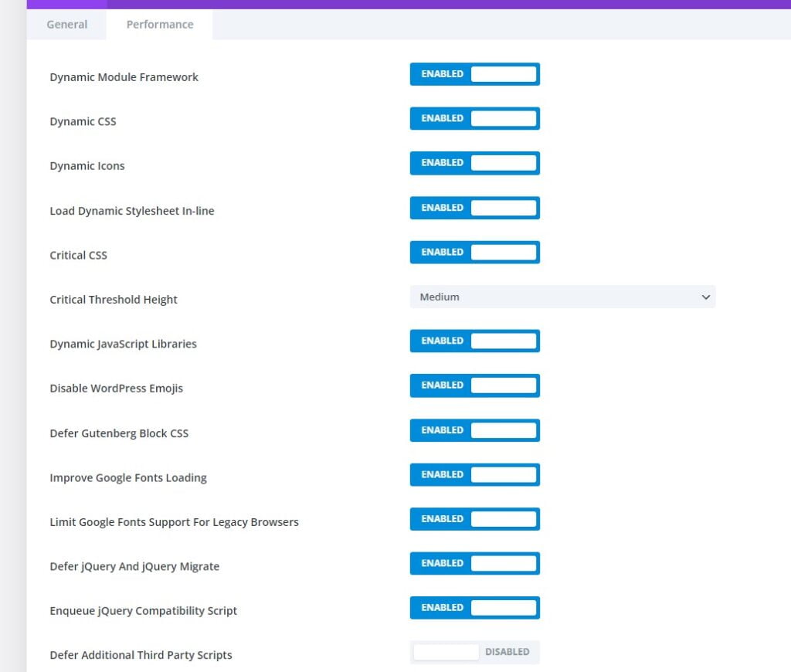The width and height of the screenshot is (791, 672).
Task: Toggle Disable WordPress Emojis switch
Action: click(475, 385)
